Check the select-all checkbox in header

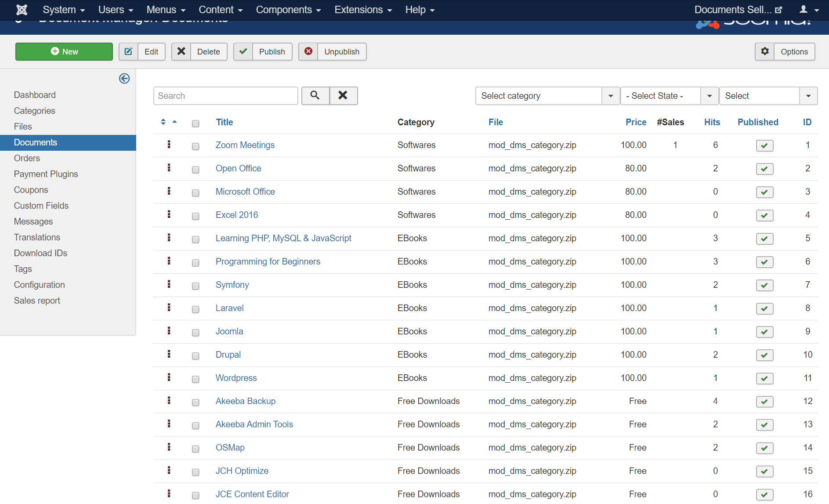click(x=195, y=123)
